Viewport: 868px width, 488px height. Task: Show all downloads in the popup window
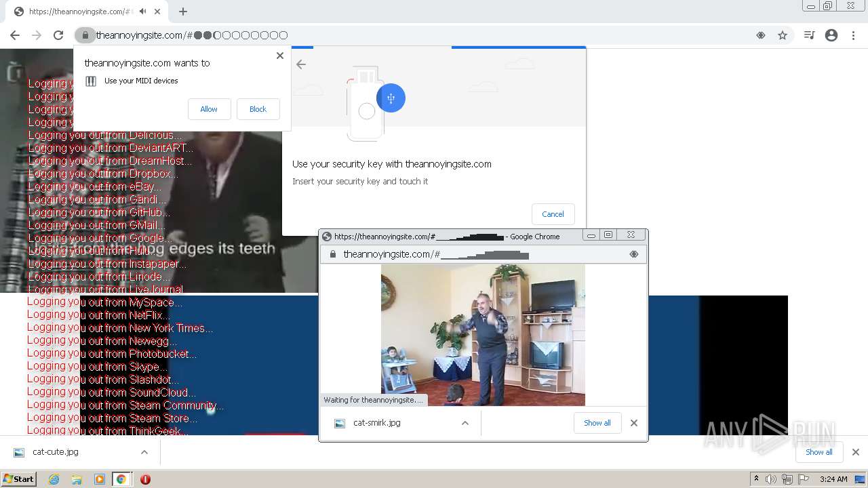click(x=597, y=423)
